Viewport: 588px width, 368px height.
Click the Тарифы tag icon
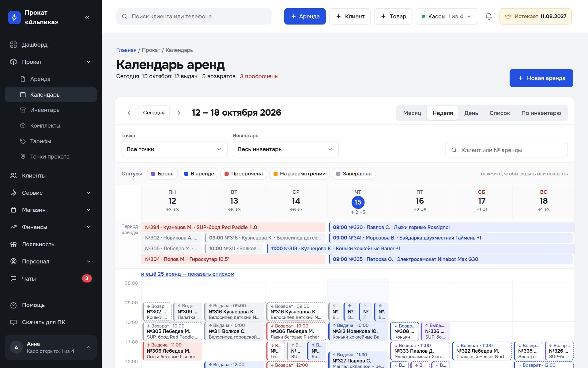click(x=23, y=141)
